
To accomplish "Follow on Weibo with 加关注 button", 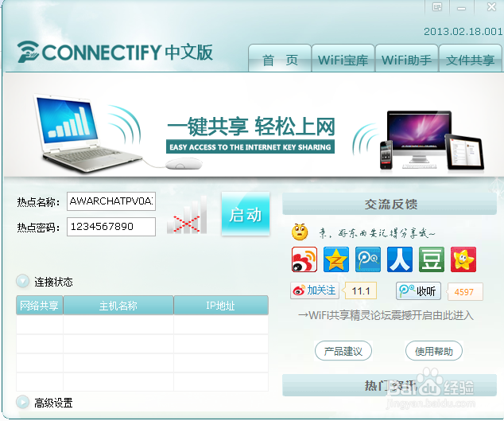I will click(x=315, y=290).
